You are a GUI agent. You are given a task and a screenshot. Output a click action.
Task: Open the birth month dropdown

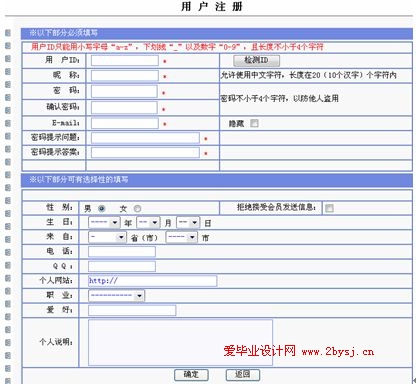[148, 222]
